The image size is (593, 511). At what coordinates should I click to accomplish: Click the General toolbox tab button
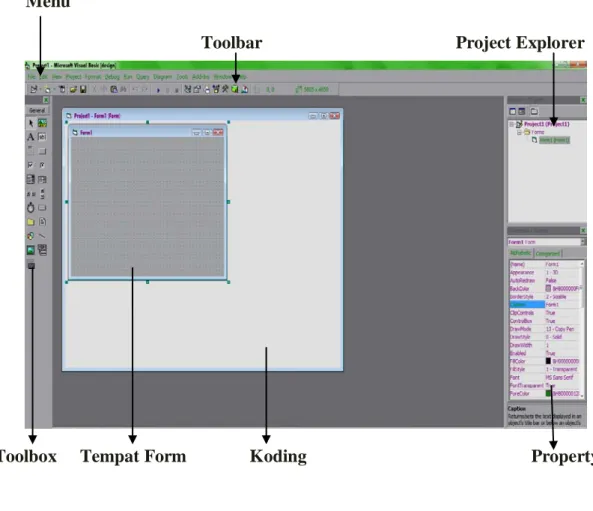[37, 110]
